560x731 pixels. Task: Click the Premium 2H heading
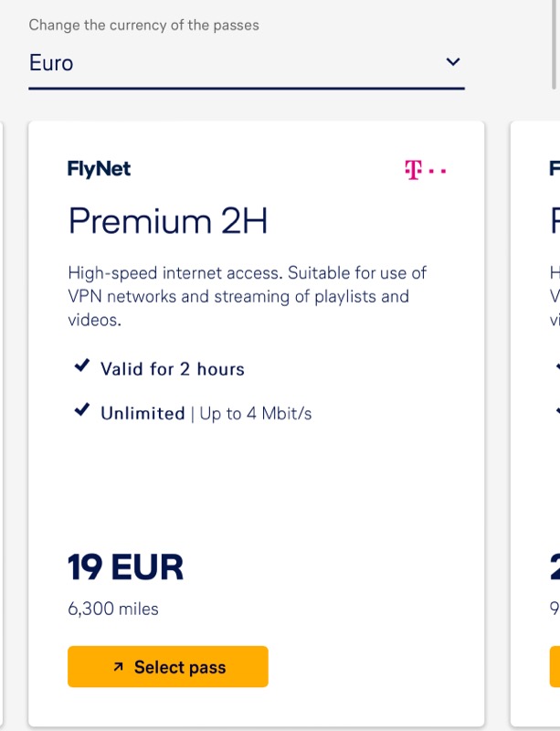(168, 221)
